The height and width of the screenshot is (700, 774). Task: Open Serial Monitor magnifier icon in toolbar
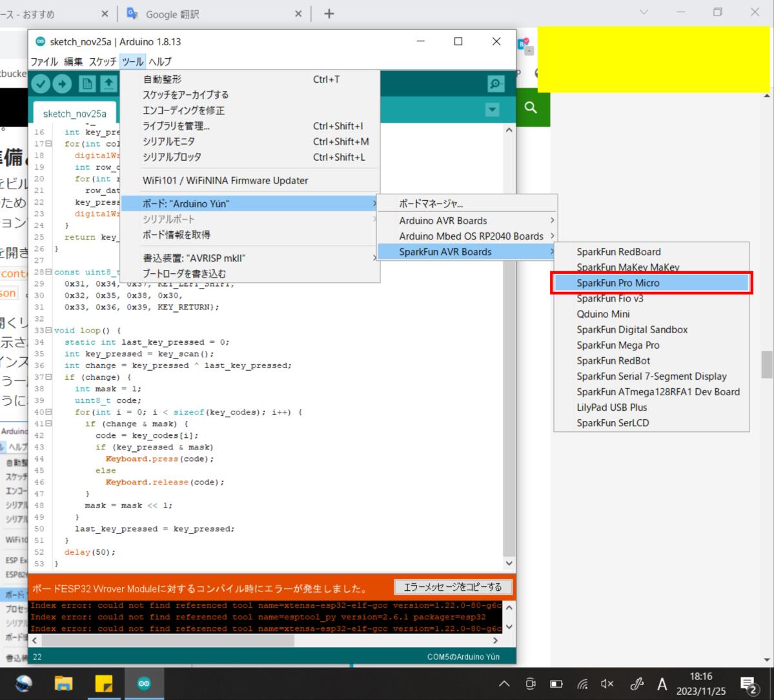coord(495,84)
